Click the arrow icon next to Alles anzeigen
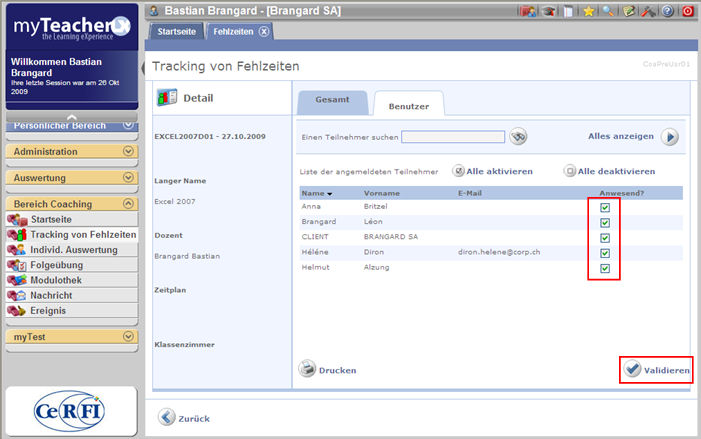The height and width of the screenshot is (439, 701). (x=670, y=137)
